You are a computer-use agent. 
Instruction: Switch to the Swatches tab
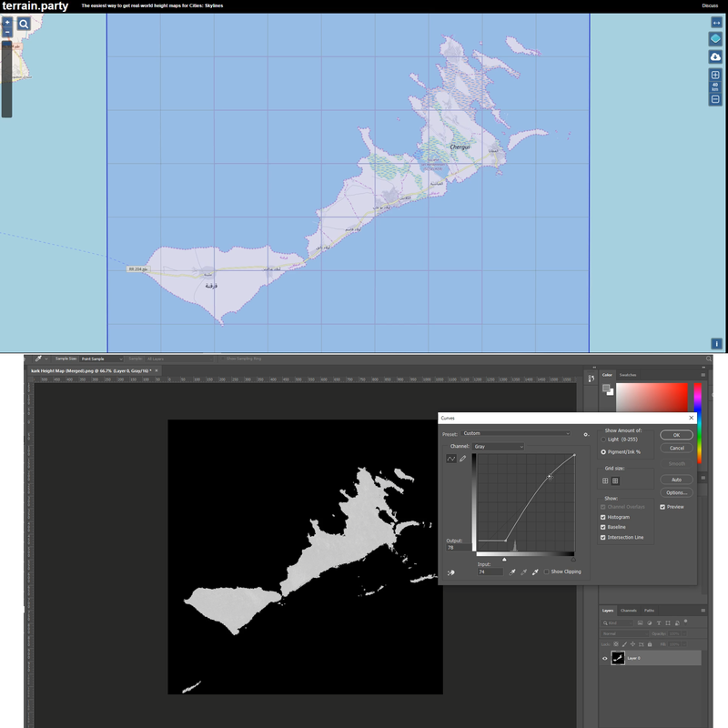tap(628, 375)
